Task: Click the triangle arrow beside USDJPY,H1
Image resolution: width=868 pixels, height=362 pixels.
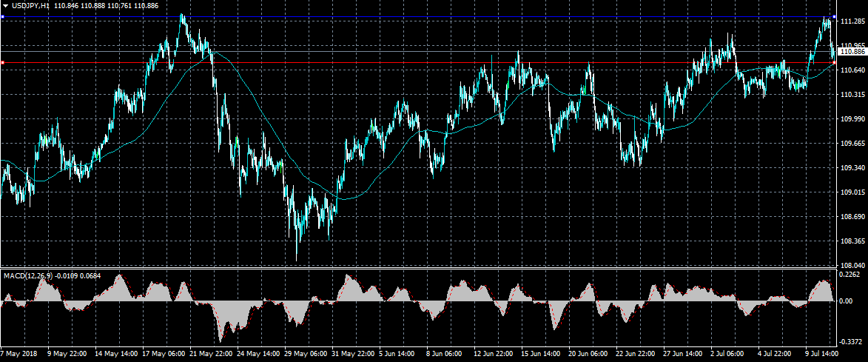Action: tap(5, 5)
